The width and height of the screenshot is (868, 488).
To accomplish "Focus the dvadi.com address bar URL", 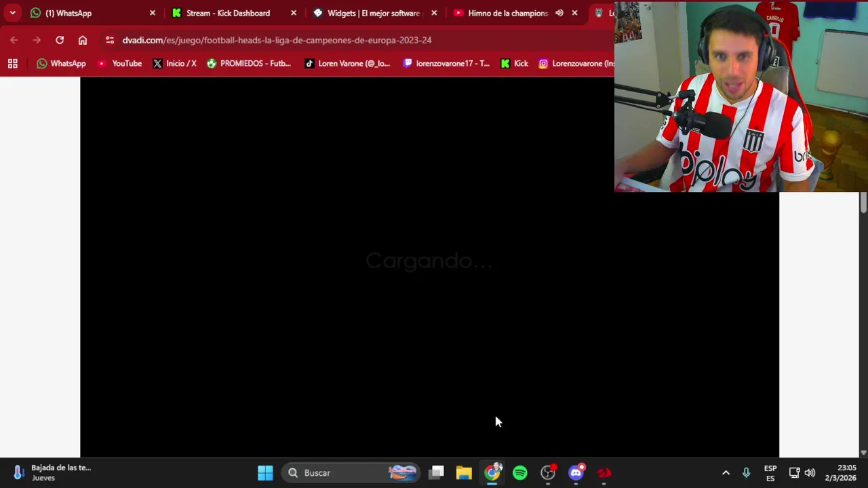I will 277,40.
